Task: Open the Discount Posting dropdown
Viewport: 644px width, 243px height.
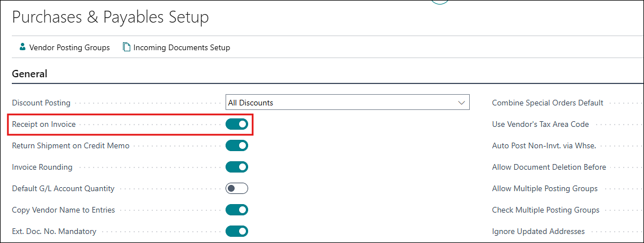Action: 347,103
